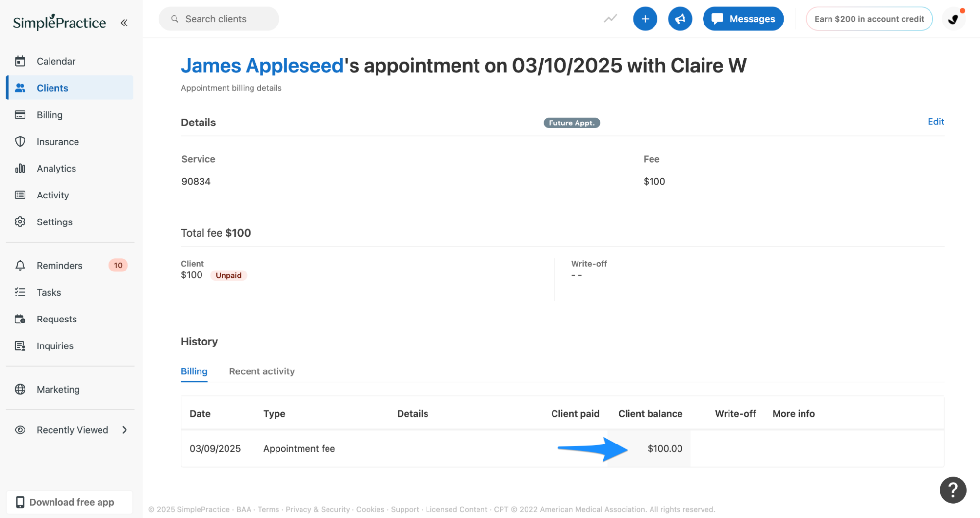Click the Calendar icon in sidebar
980x518 pixels.
[20, 61]
